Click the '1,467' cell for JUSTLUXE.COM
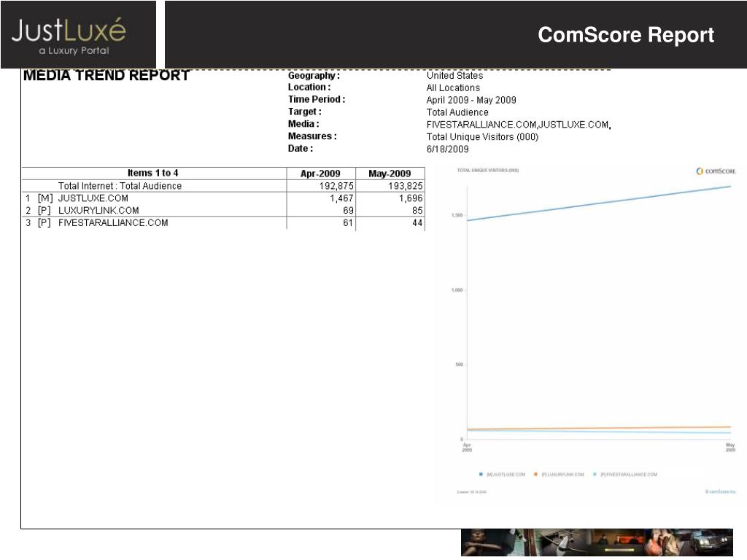The height and width of the screenshot is (560, 747). [x=341, y=198]
